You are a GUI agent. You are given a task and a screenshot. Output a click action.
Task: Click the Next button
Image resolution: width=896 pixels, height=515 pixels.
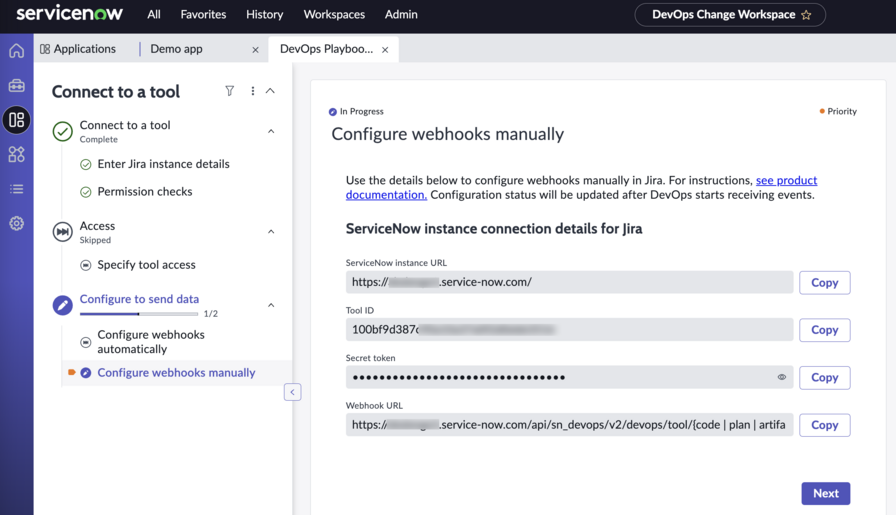pos(826,493)
